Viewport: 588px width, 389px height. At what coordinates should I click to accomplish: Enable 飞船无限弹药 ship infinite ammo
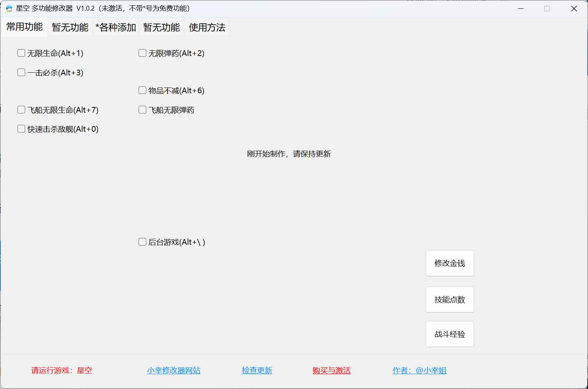click(142, 110)
